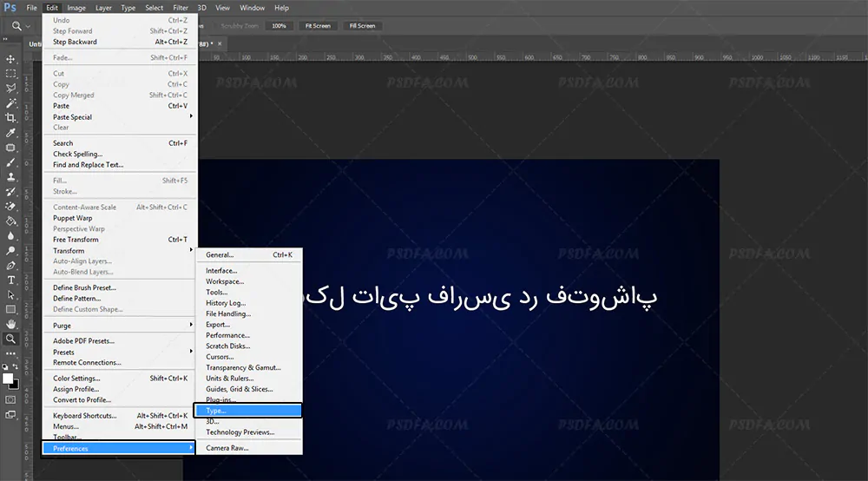Select the Zoom tool in the toolbar

point(10,339)
